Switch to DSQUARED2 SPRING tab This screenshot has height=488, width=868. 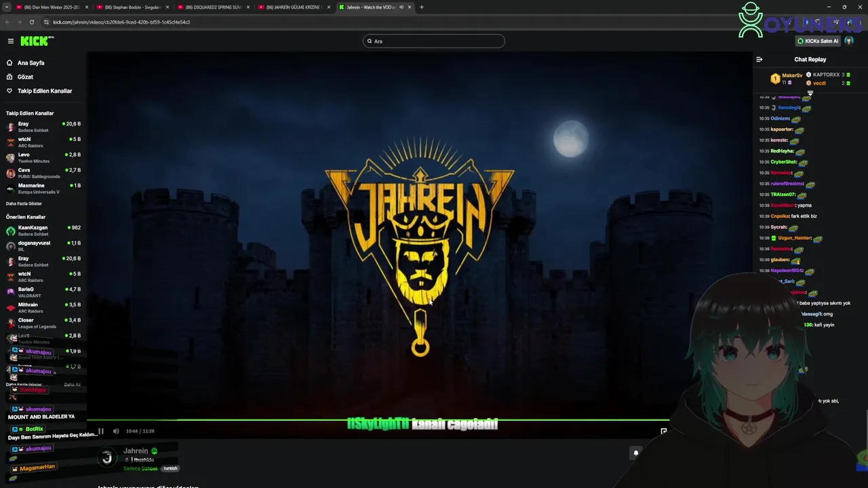point(212,7)
